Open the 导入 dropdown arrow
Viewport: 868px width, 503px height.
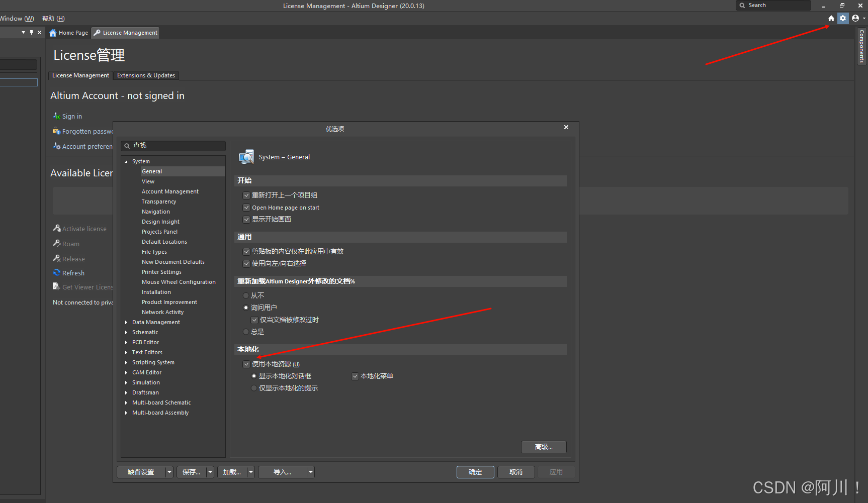(x=311, y=472)
